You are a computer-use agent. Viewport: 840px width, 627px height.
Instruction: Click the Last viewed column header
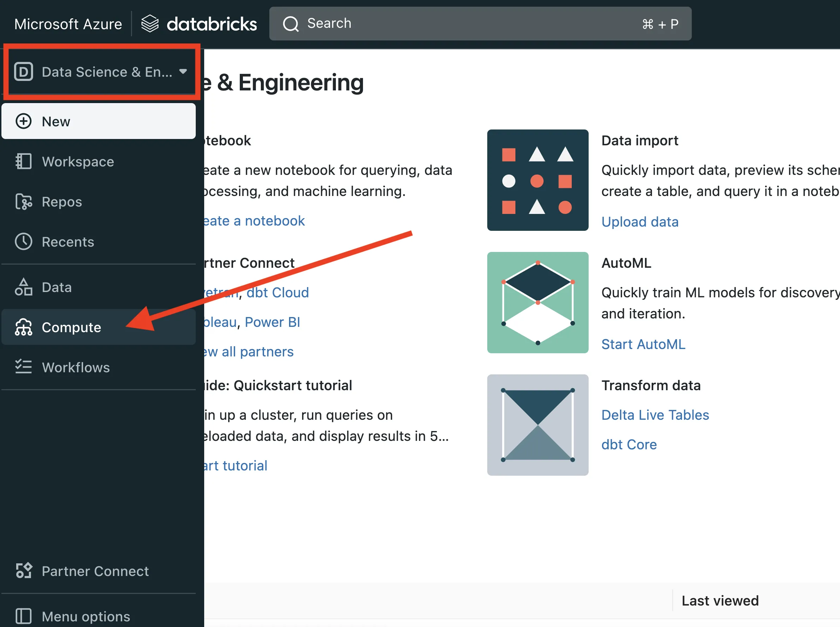[720, 601]
